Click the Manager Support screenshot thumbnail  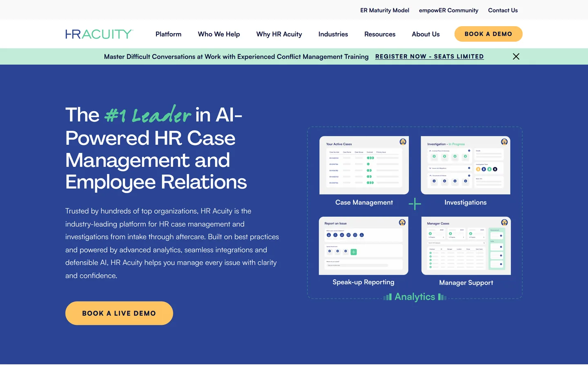466,246
